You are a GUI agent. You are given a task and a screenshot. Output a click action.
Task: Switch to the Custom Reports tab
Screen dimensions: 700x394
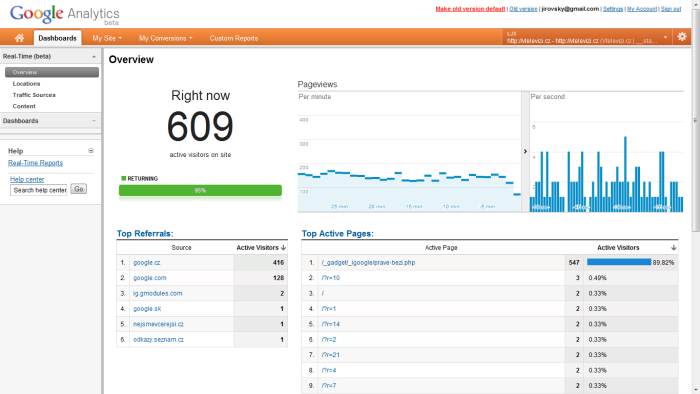click(x=234, y=38)
